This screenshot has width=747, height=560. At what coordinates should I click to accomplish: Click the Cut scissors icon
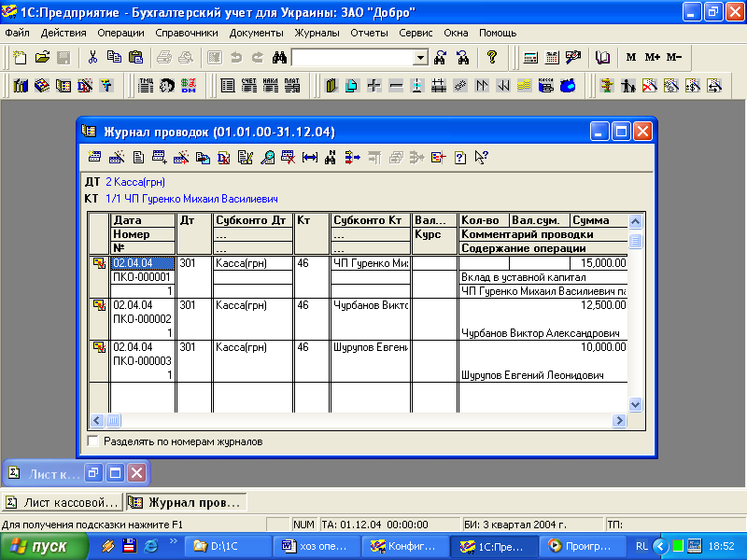(x=92, y=58)
